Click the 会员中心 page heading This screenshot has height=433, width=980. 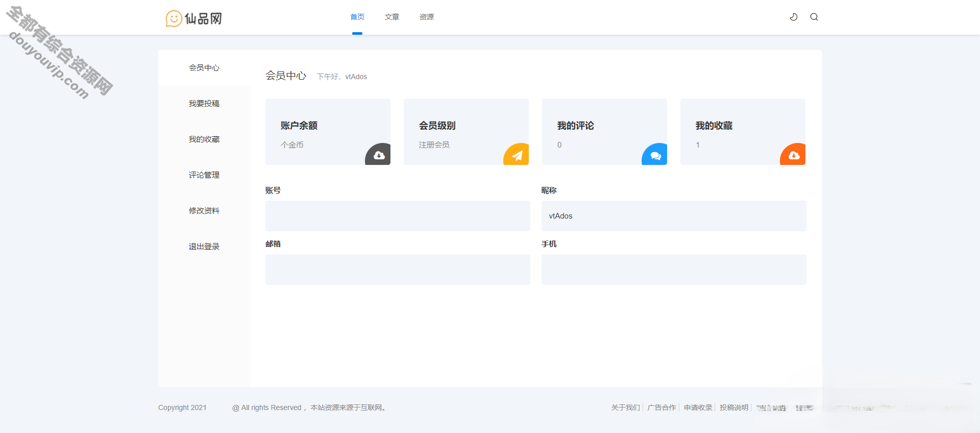286,76
